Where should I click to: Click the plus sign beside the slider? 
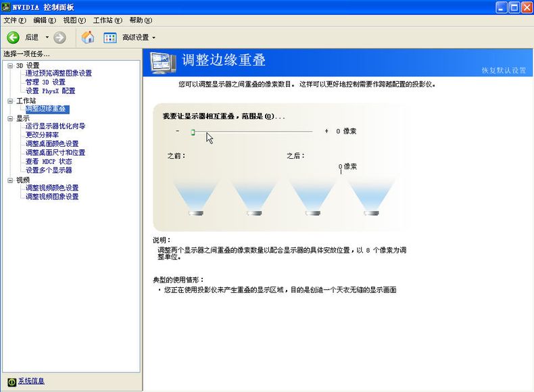tap(326, 131)
